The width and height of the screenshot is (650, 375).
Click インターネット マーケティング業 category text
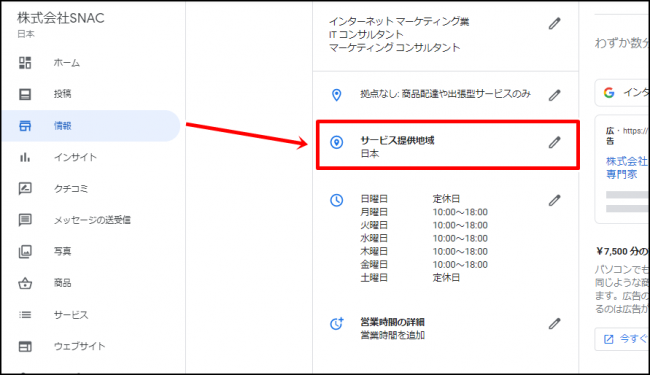[399, 22]
